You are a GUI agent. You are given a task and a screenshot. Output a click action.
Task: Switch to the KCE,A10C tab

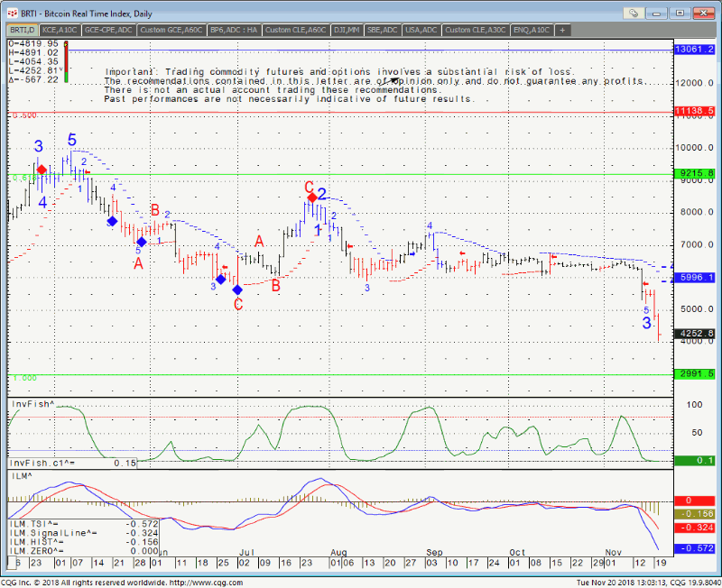(59, 30)
